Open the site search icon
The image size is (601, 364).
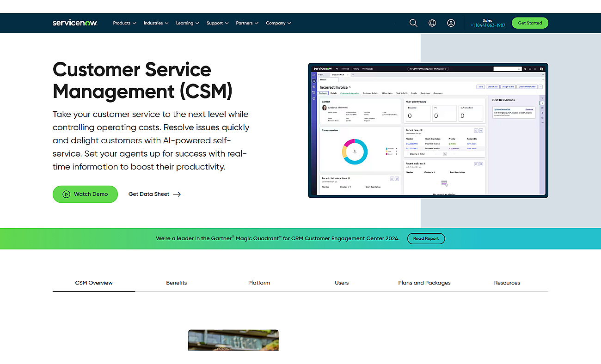click(x=413, y=23)
